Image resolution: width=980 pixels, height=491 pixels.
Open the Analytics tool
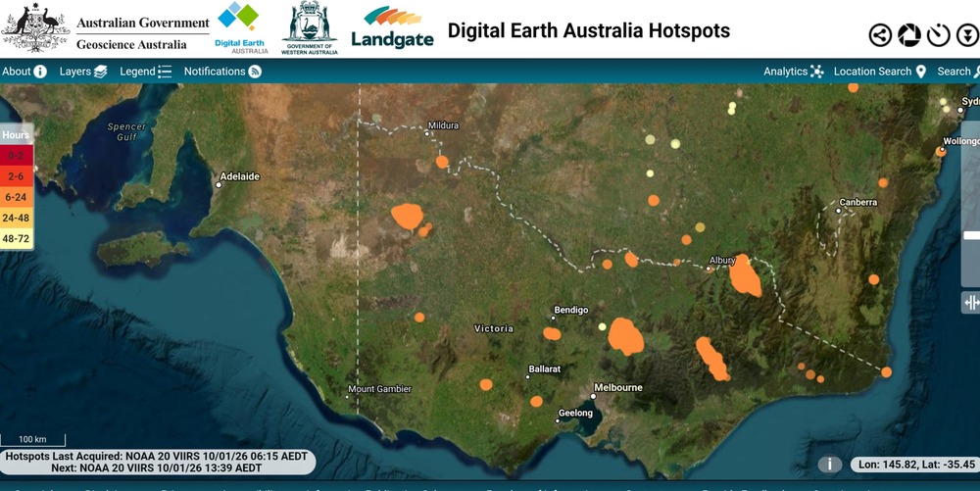click(793, 72)
